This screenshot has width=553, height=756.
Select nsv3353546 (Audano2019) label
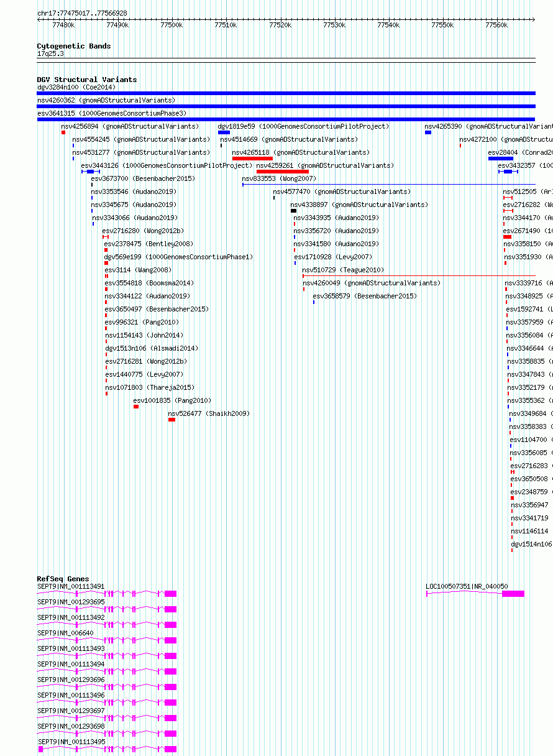click(134, 191)
